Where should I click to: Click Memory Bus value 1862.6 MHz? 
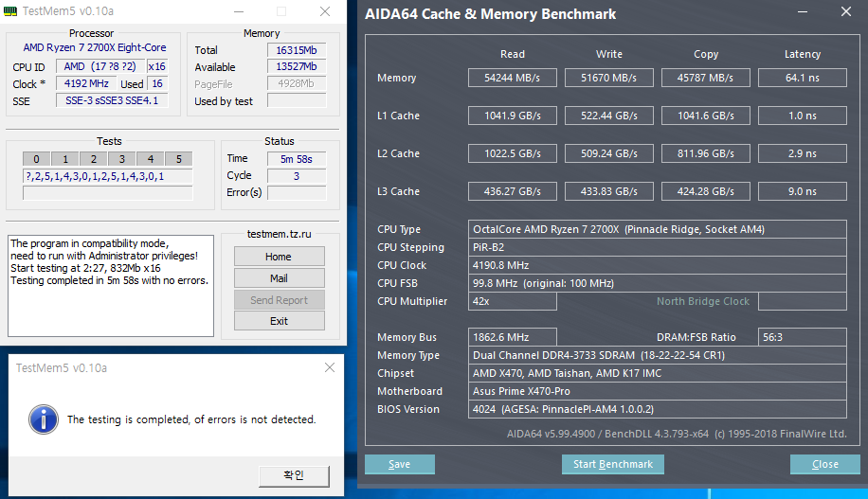[512, 337]
